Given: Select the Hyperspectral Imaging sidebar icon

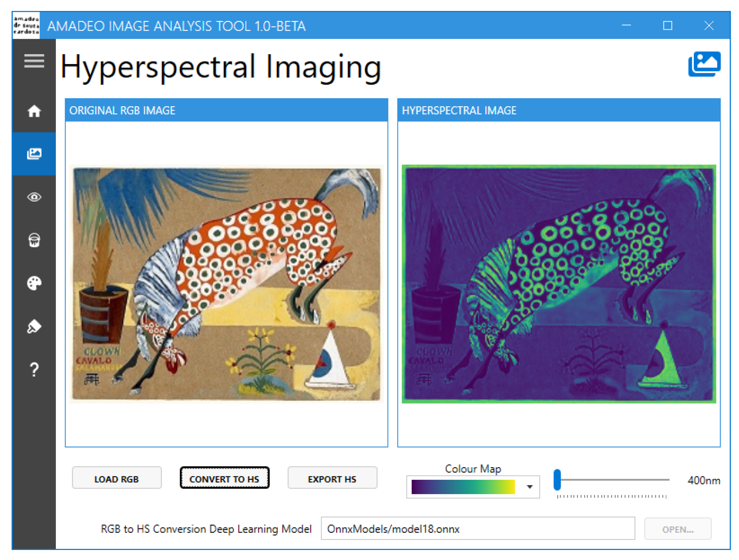Looking at the screenshot, I should click(34, 154).
